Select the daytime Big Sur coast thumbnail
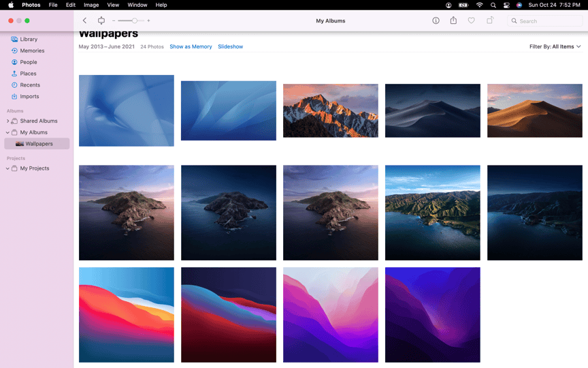 coord(432,213)
